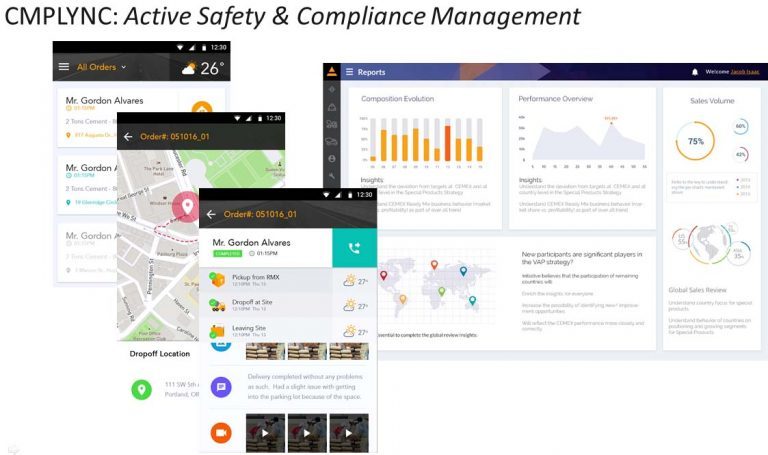Select the Dropoff at Site step
Screen dimensions: 768x455
[266, 305]
